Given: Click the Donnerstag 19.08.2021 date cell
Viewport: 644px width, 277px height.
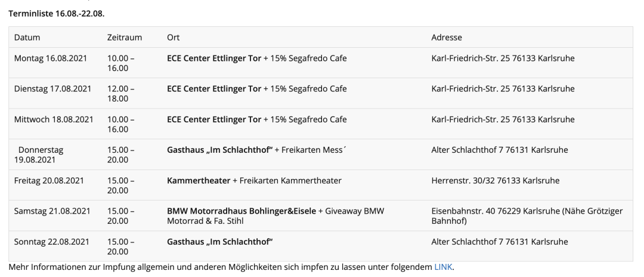Looking at the screenshot, I should pyautogui.click(x=41, y=155).
